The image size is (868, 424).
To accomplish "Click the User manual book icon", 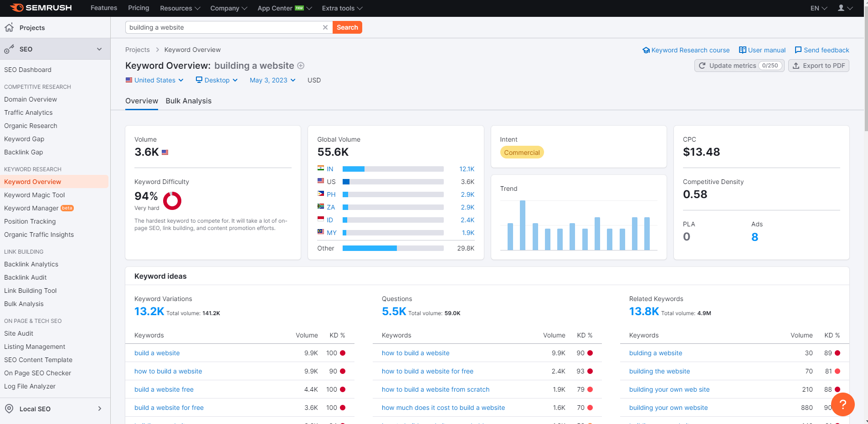I will click(742, 50).
